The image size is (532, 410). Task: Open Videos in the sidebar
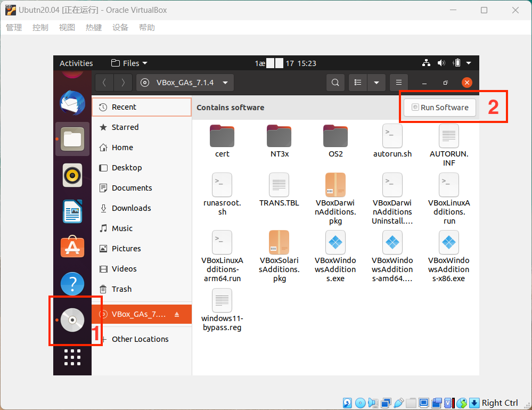[x=142, y=269]
